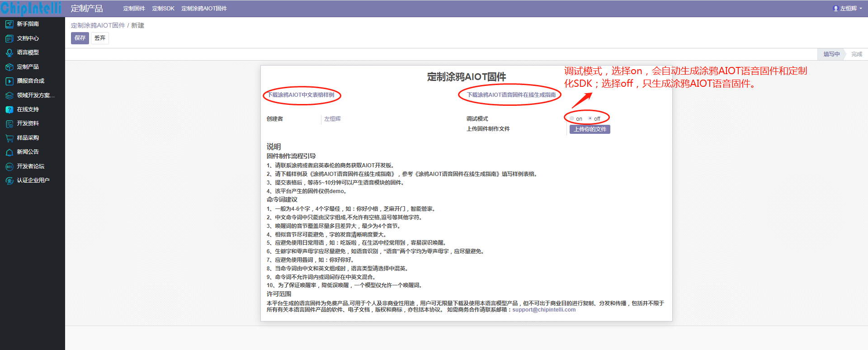Screen dimensions: 868x350
Task: Select the on debug mode radio button
Action: click(x=572, y=118)
